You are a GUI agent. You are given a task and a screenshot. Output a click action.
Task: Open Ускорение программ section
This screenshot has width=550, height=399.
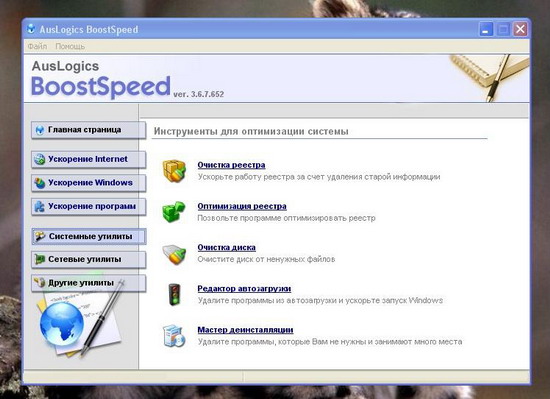coord(88,207)
